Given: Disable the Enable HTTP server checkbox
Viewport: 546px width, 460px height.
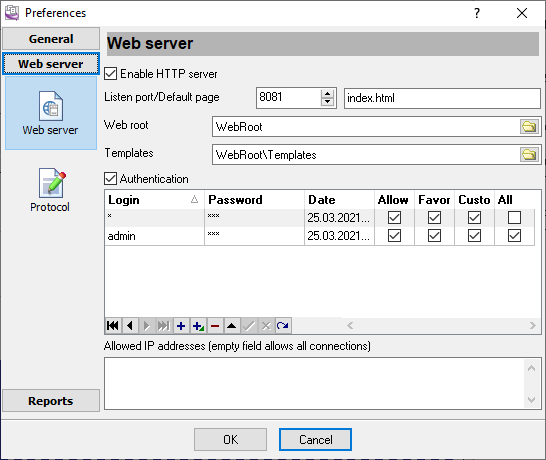Looking at the screenshot, I should pyautogui.click(x=111, y=74).
